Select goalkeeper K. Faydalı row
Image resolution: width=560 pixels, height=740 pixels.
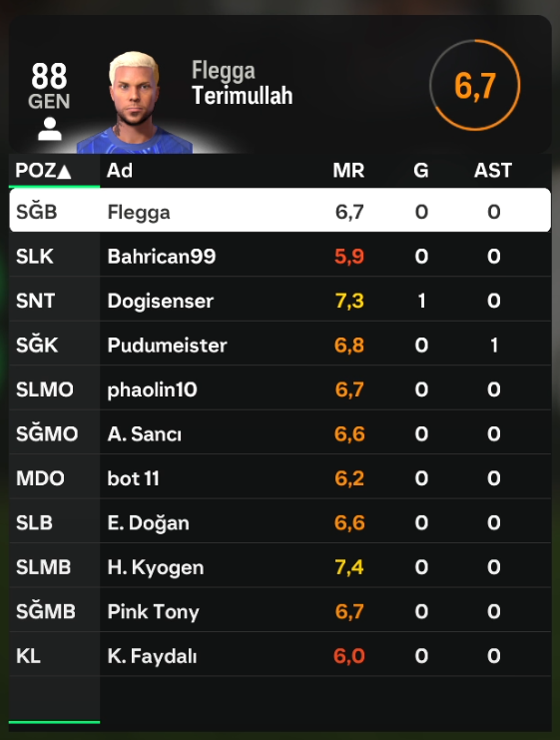[280, 655]
